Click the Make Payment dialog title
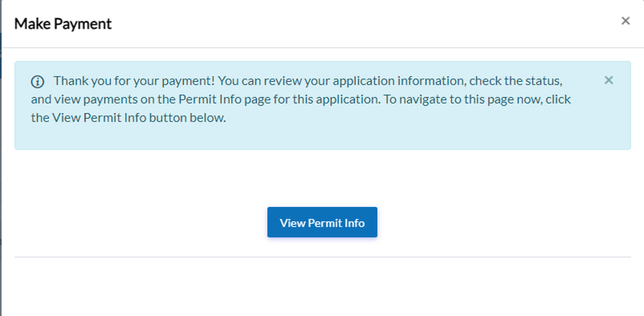644x316 pixels. click(x=63, y=24)
